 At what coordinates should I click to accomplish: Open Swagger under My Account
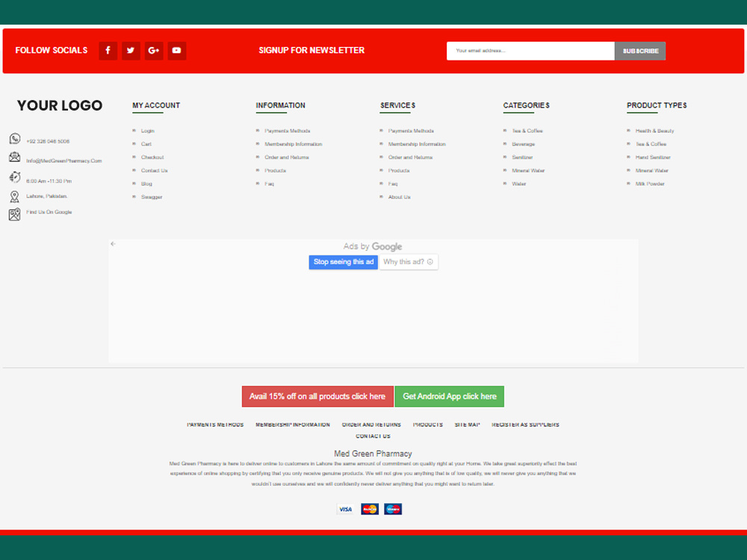tap(152, 197)
